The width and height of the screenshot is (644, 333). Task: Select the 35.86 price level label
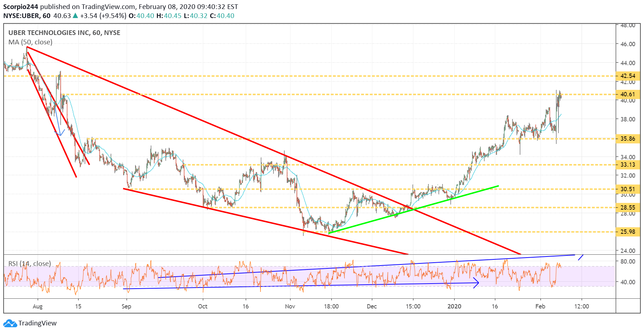(x=628, y=139)
